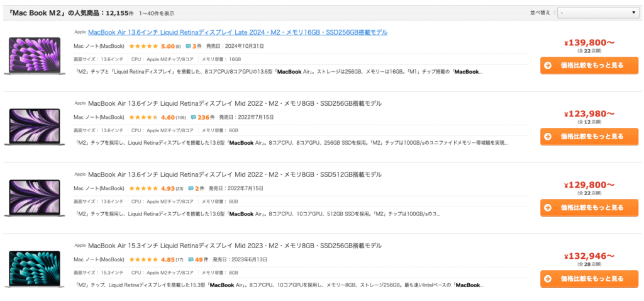Image resolution: width=644 pixels, height=301 pixels.
Task: Click the 2件 review count in SSD512GB row
Action: click(x=199, y=188)
